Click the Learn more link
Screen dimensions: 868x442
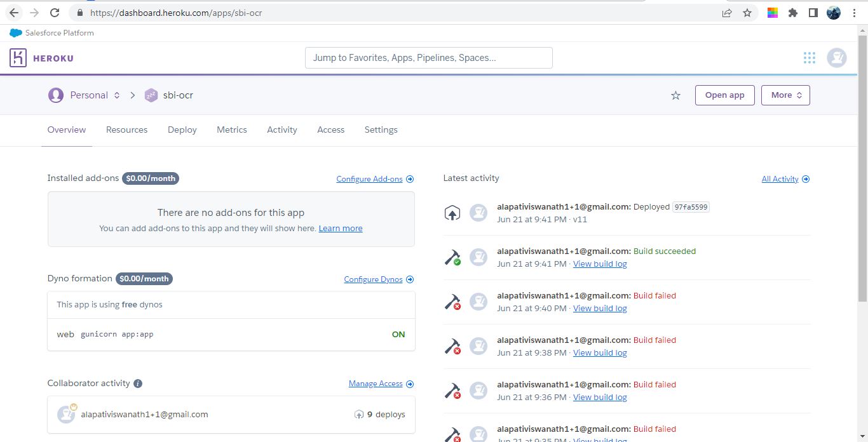coord(341,229)
